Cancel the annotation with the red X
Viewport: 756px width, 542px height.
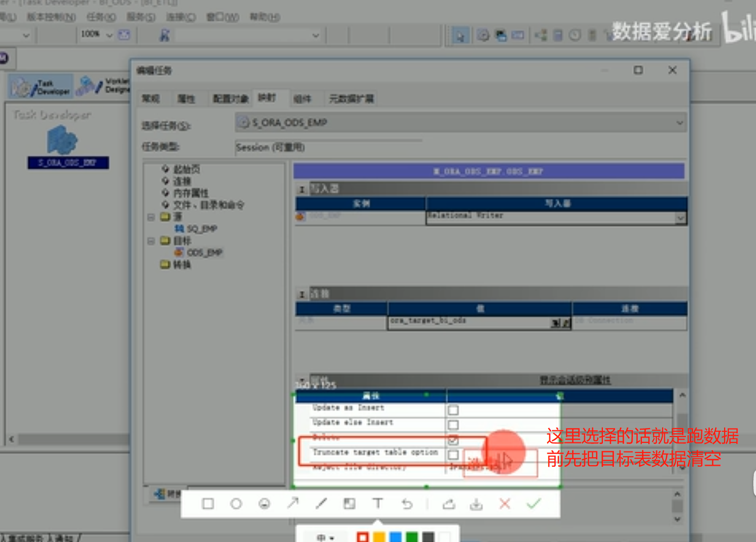tap(505, 504)
